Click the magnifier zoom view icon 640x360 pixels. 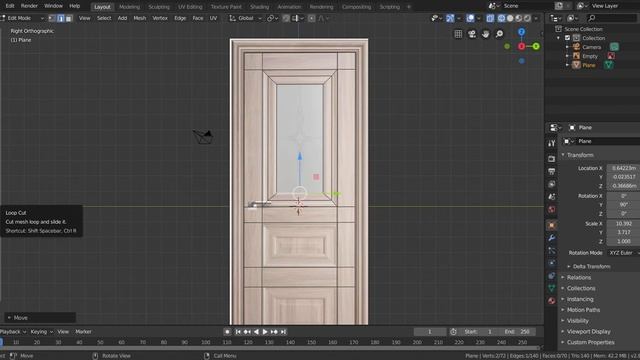(x=499, y=34)
